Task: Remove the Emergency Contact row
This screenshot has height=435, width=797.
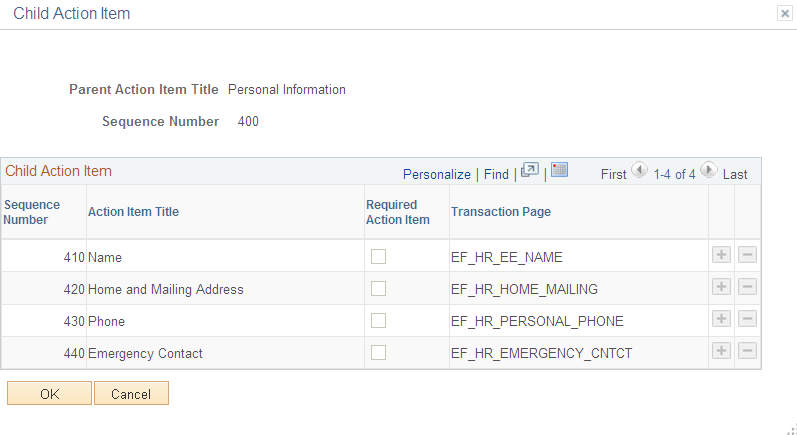Action: [747, 351]
